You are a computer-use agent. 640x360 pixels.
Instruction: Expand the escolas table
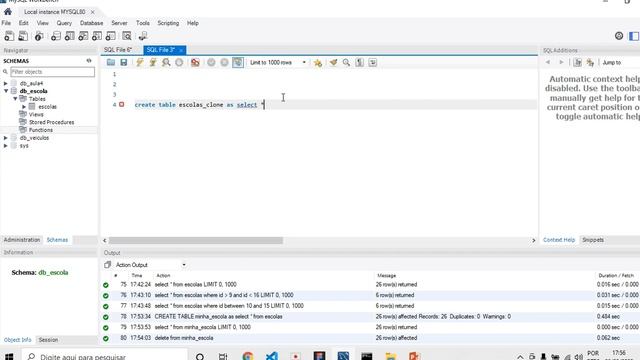coord(24,107)
